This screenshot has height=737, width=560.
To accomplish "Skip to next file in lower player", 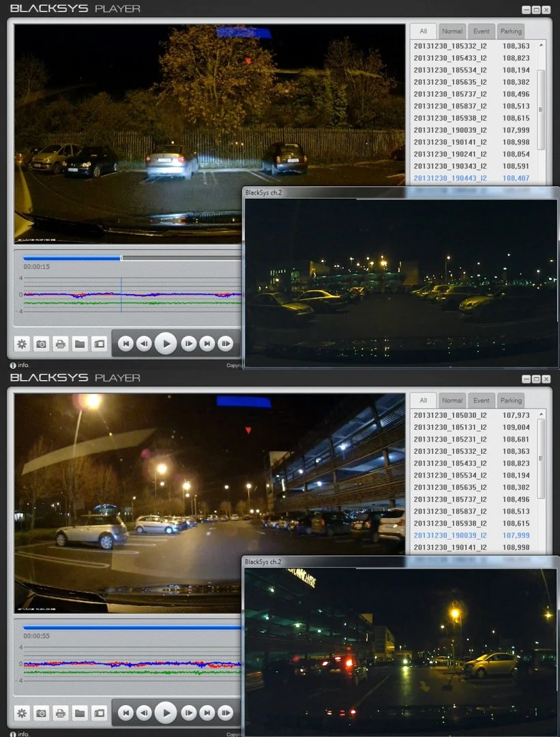I will 207,713.
